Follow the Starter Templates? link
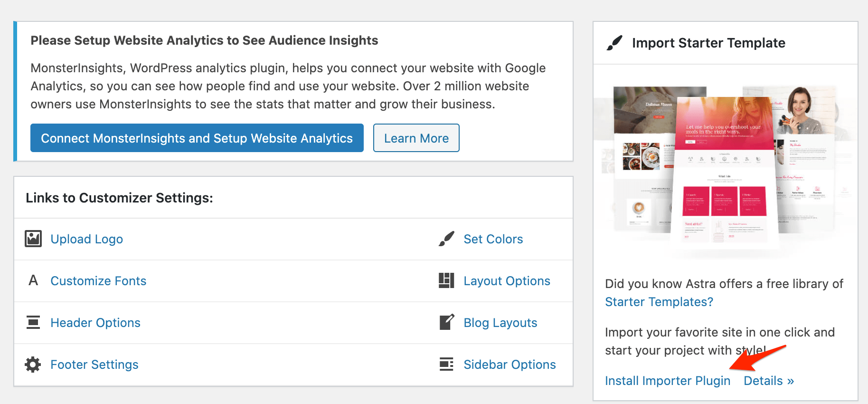868x404 pixels. pyautogui.click(x=659, y=302)
